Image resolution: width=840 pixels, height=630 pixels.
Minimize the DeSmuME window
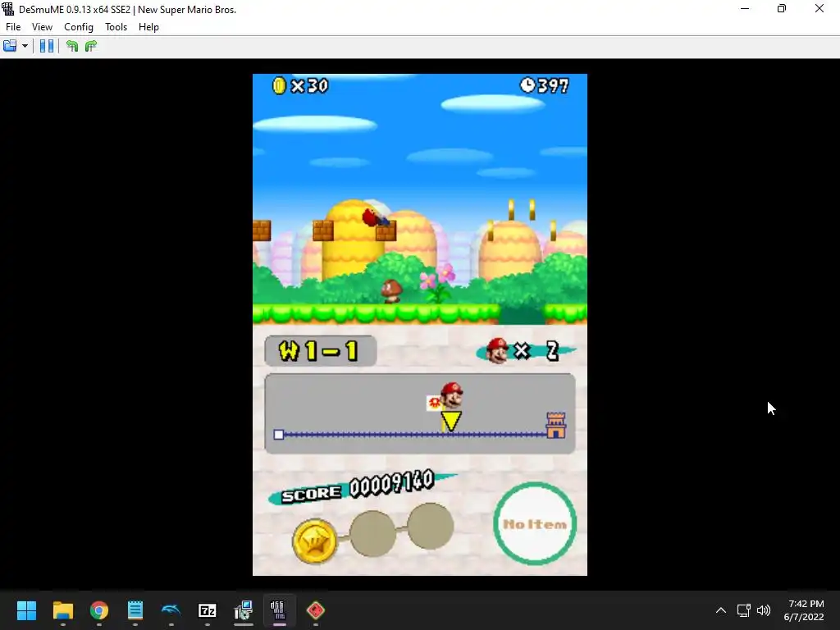tap(745, 8)
